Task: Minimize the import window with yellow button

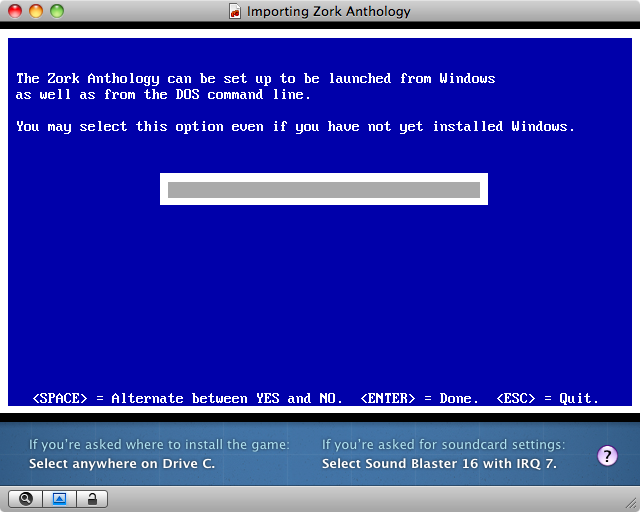Action: click(x=35, y=12)
